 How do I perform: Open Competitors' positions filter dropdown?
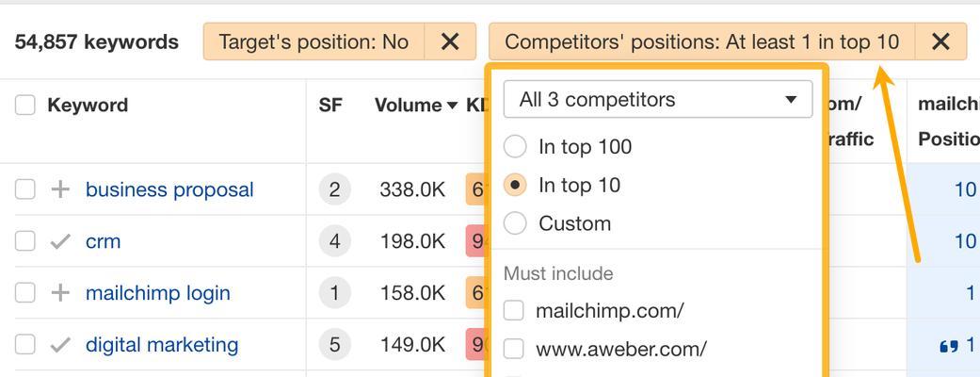point(702,42)
